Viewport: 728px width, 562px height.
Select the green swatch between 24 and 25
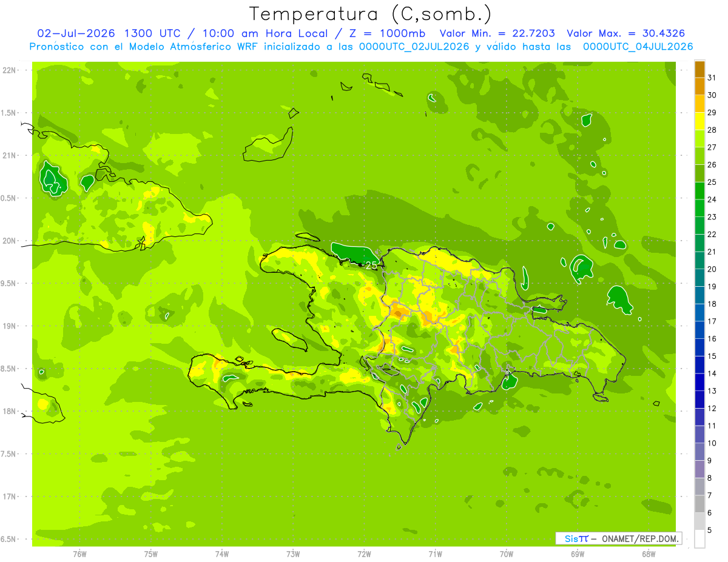click(x=699, y=192)
